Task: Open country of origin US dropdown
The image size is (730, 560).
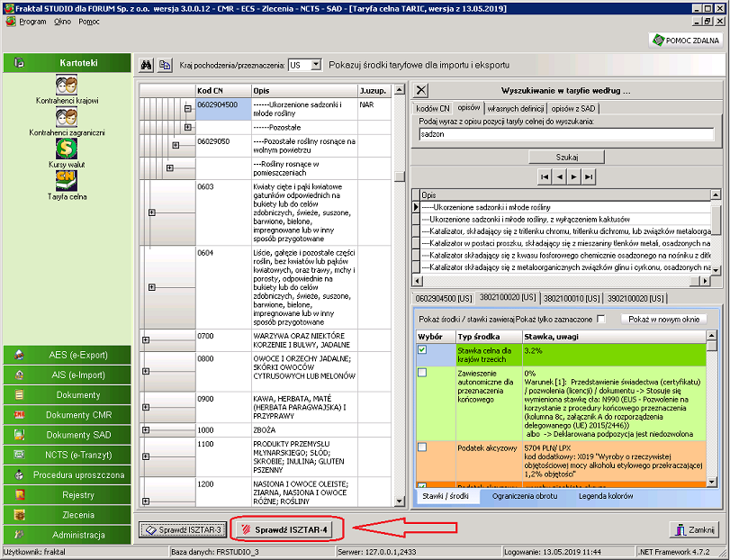Action: click(x=316, y=65)
